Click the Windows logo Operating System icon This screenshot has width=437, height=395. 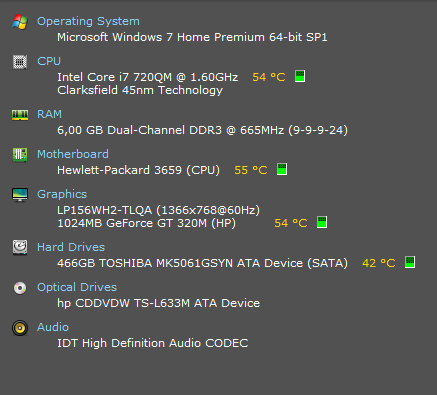pyautogui.click(x=20, y=22)
